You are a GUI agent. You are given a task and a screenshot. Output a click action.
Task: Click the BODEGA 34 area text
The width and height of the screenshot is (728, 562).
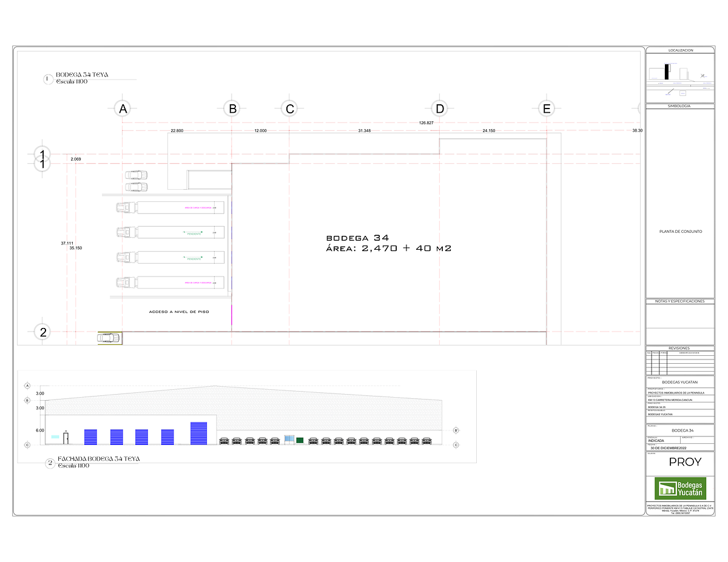pyautogui.click(x=388, y=243)
